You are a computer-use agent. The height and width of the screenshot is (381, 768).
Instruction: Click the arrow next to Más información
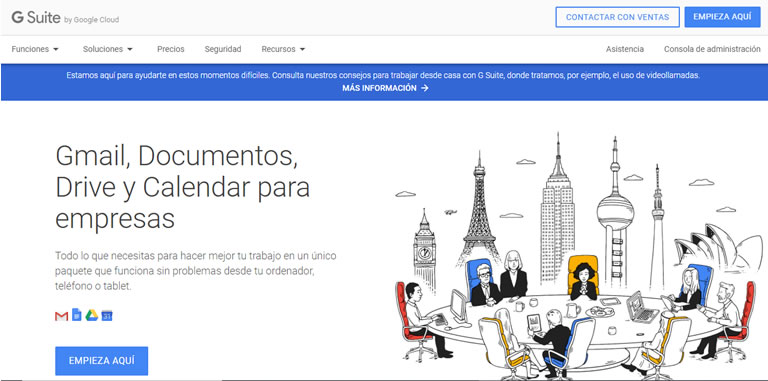(x=425, y=88)
